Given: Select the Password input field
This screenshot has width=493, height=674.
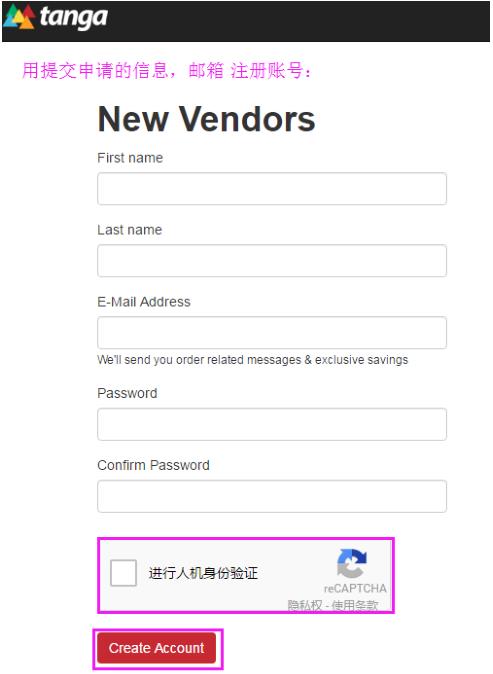Looking at the screenshot, I should tap(272, 424).
